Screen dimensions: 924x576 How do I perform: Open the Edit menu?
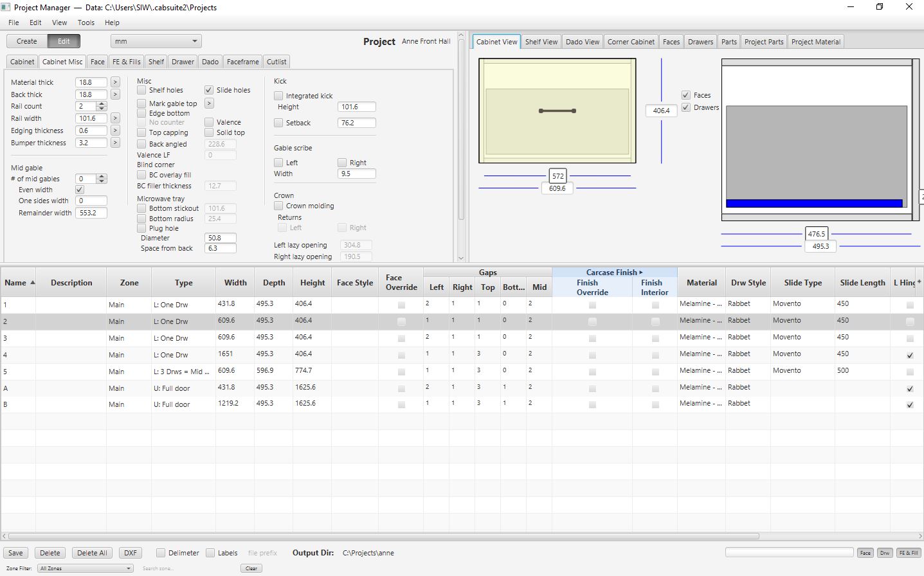[x=35, y=22]
